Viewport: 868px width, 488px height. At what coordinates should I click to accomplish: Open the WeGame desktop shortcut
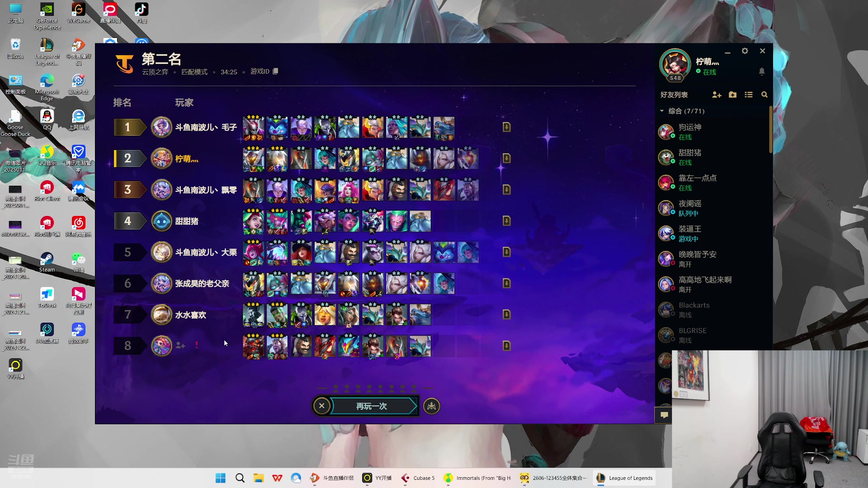79,13
